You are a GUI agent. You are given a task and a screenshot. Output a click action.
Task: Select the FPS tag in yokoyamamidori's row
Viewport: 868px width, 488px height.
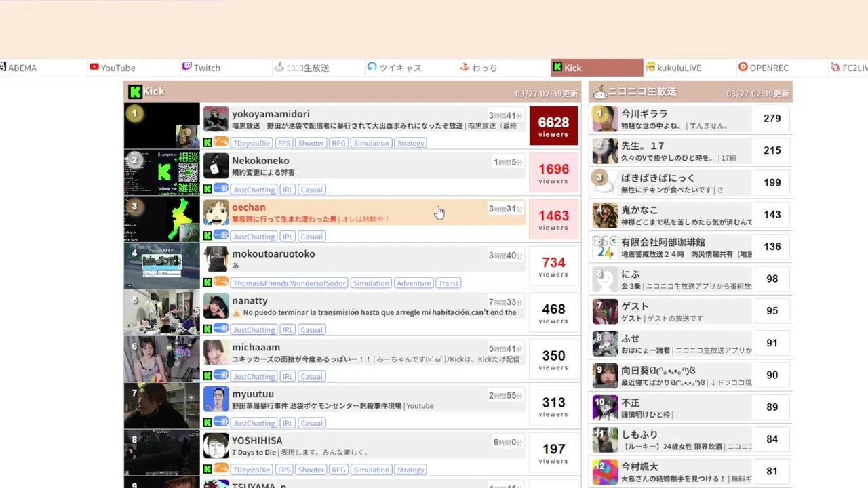click(x=284, y=143)
